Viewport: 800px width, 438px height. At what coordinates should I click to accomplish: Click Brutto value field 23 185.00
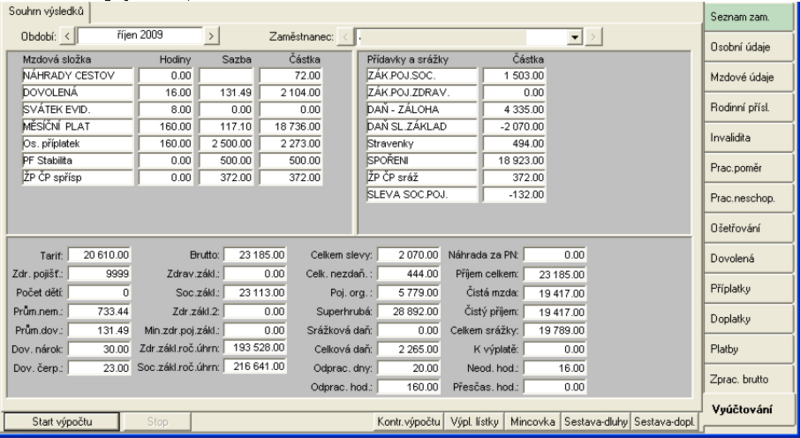(255, 255)
